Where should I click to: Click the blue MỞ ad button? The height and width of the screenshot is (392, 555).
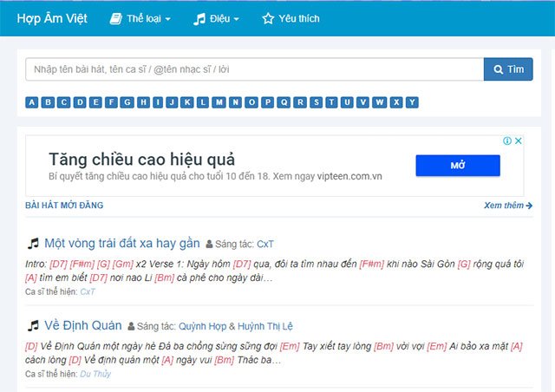coord(458,166)
